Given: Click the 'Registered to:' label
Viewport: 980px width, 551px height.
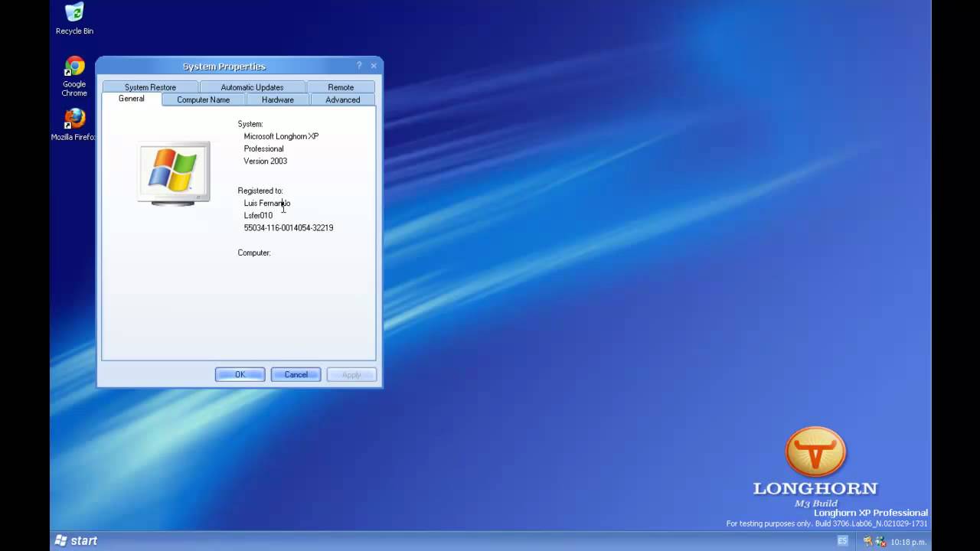Looking at the screenshot, I should point(260,191).
